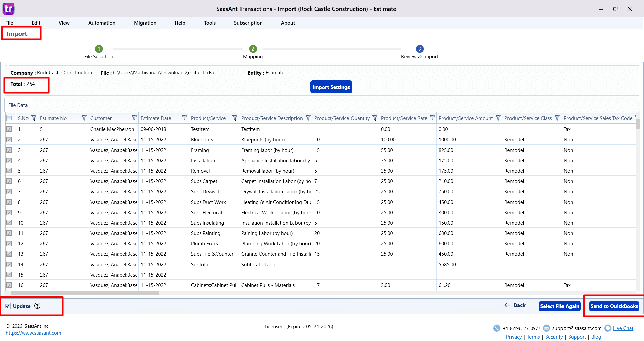644x341 pixels.
Task: Click the Live Chat bubble icon
Action: click(608, 328)
